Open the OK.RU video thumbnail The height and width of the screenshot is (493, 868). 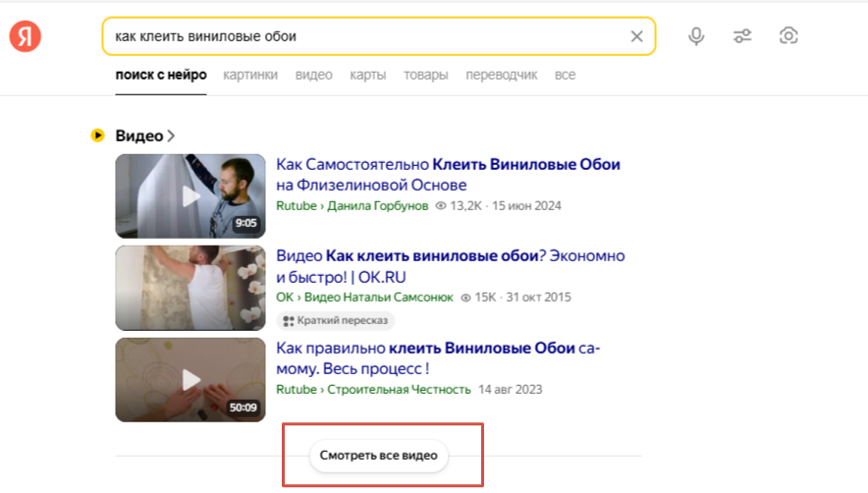pos(190,288)
